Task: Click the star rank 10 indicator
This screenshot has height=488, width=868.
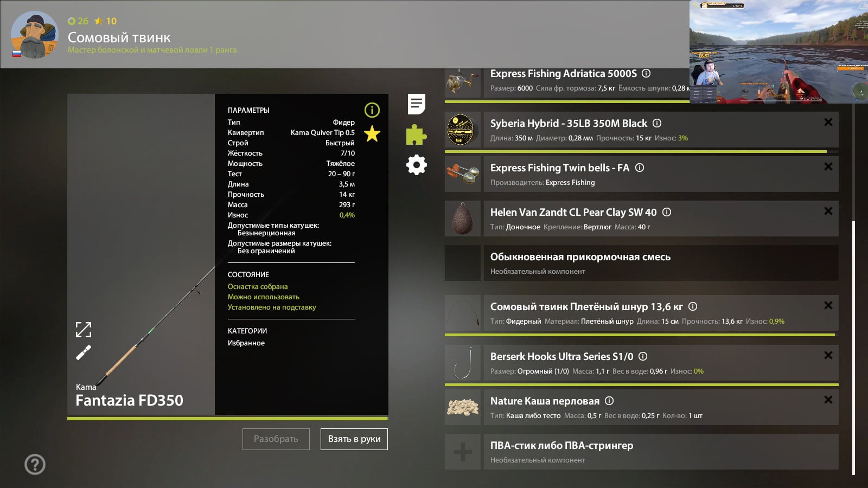Action: [105, 21]
